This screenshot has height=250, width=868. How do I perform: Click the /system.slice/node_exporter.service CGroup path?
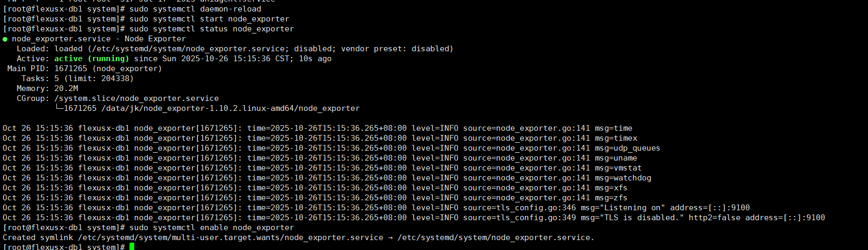point(136,98)
